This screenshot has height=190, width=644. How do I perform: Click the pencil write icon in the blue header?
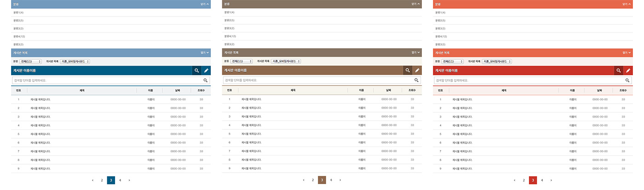tap(206, 71)
